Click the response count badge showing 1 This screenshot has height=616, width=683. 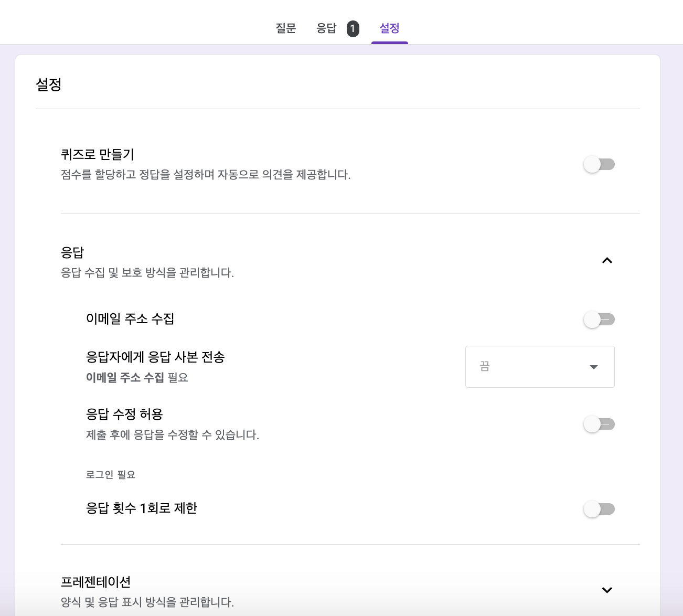click(x=353, y=28)
